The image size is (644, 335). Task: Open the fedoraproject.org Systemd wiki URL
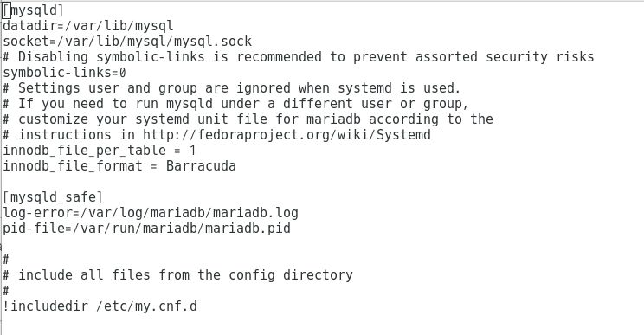tap(287, 135)
